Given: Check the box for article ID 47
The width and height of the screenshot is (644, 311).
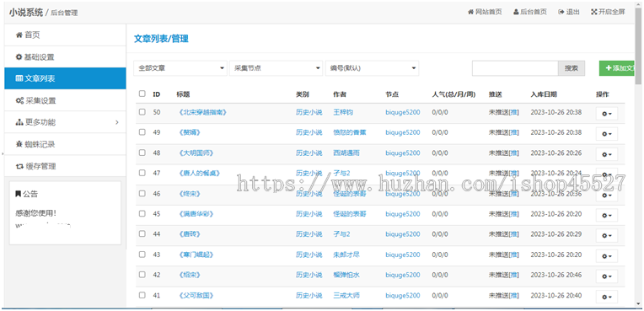Looking at the screenshot, I should coord(142,173).
